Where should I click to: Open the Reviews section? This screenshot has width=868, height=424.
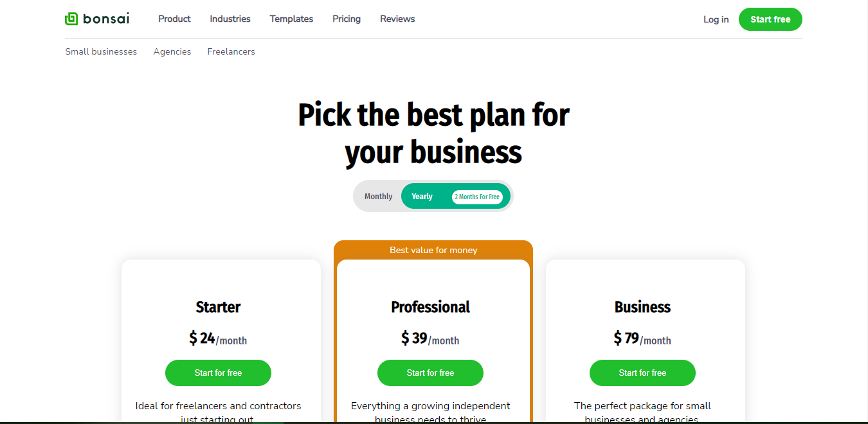pos(397,19)
